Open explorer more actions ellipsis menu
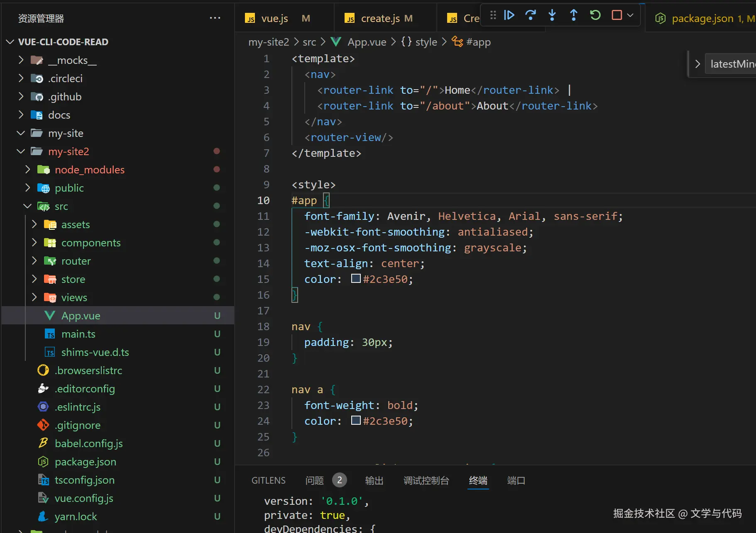Screen dimensions: 756x533 coord(215,18)
